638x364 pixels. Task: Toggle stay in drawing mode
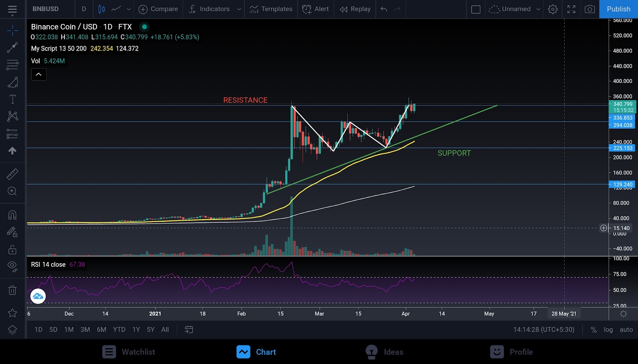coord(12,232)
